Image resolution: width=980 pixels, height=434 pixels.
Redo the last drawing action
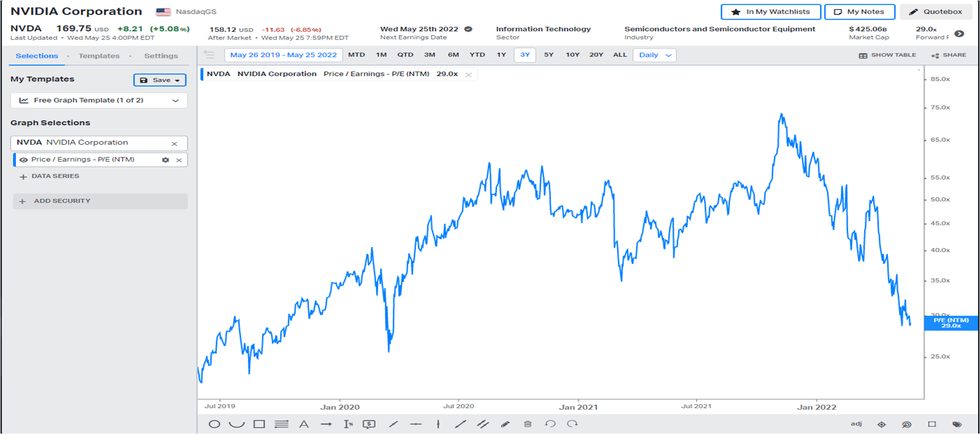pos(572,424)
